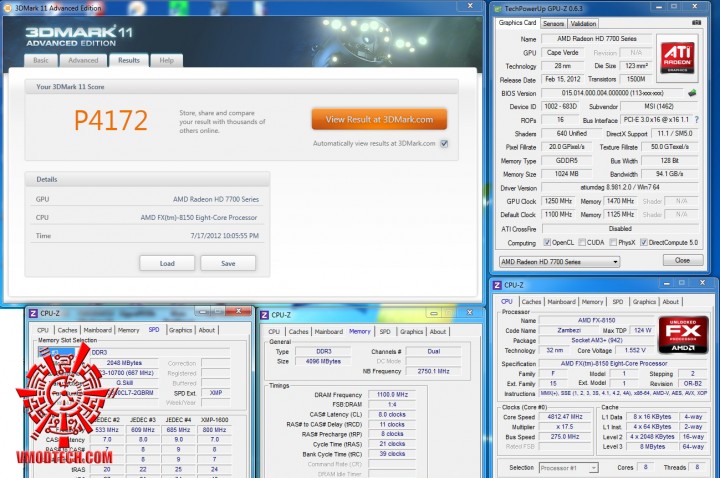This screenshot has width=720, height=478.
Task: Toggle automatically view results at 3DMark.com
Action: (x=444, y=143)
